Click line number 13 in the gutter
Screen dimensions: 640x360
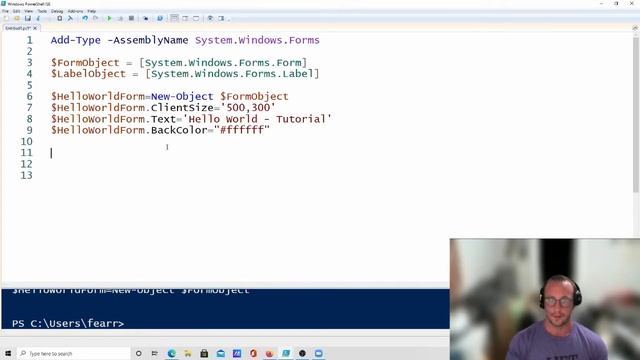click(26, 176)
